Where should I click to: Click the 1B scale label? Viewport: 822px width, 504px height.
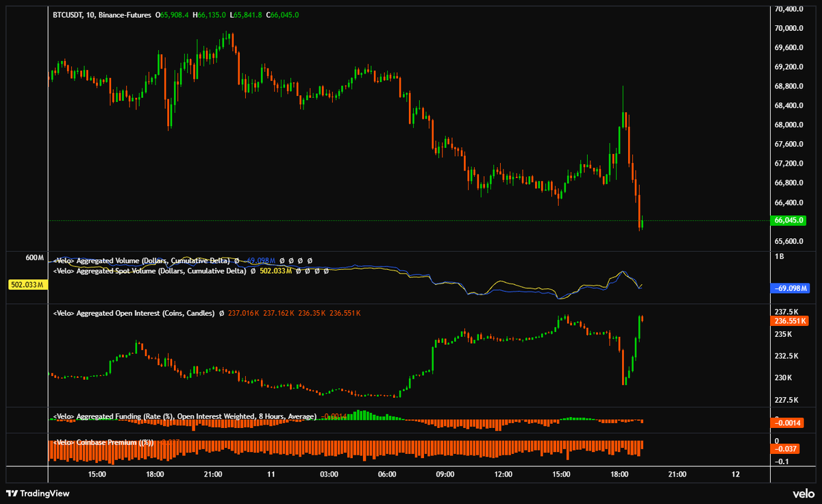778,257
